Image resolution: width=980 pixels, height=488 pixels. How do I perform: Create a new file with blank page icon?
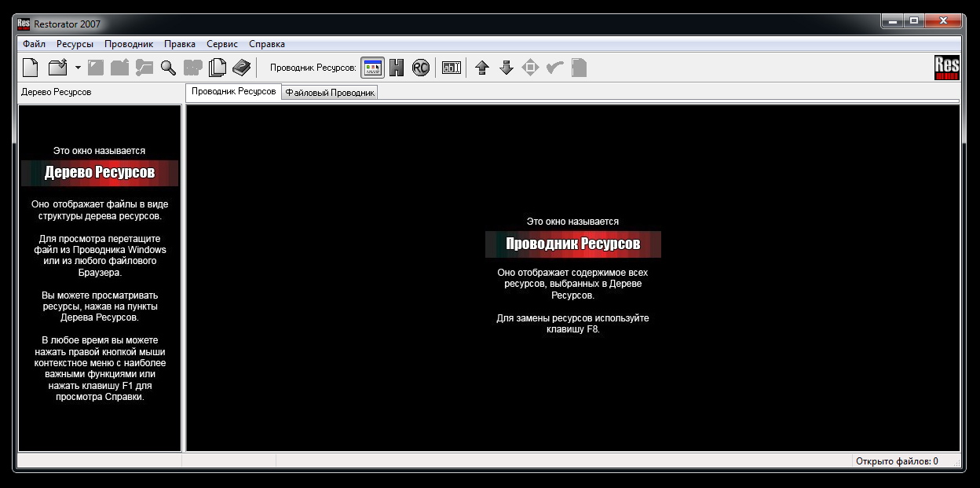[31, 68]
